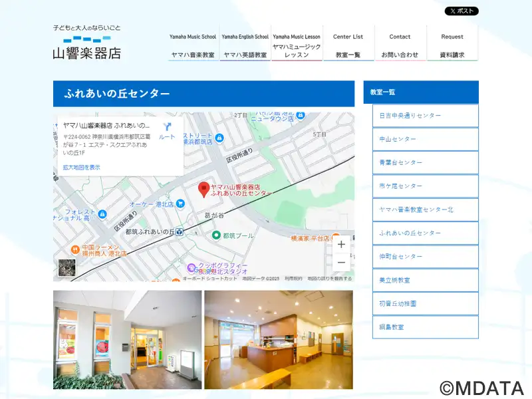Click the route ルート directions icon on map
This screenshot has height=399, width=532.
(167, 130)
